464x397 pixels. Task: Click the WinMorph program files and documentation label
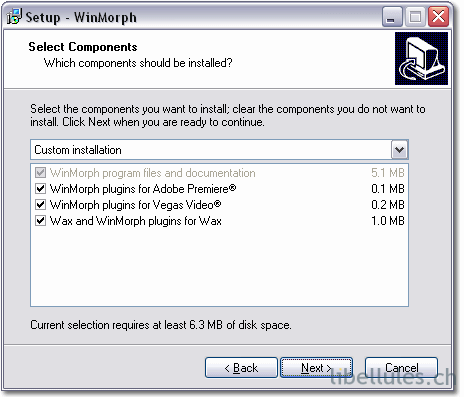[153, 173]
